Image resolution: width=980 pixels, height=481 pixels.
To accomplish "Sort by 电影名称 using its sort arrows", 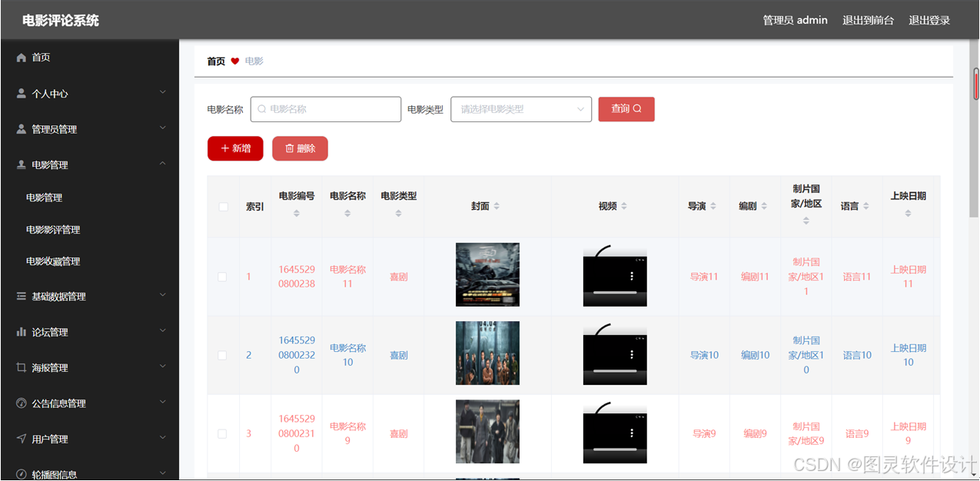I will (347, 213).
